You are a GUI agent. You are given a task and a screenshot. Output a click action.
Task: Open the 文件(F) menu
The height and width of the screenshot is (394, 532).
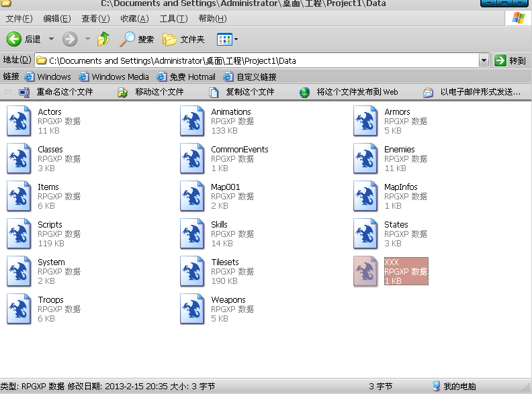point(19,19)
